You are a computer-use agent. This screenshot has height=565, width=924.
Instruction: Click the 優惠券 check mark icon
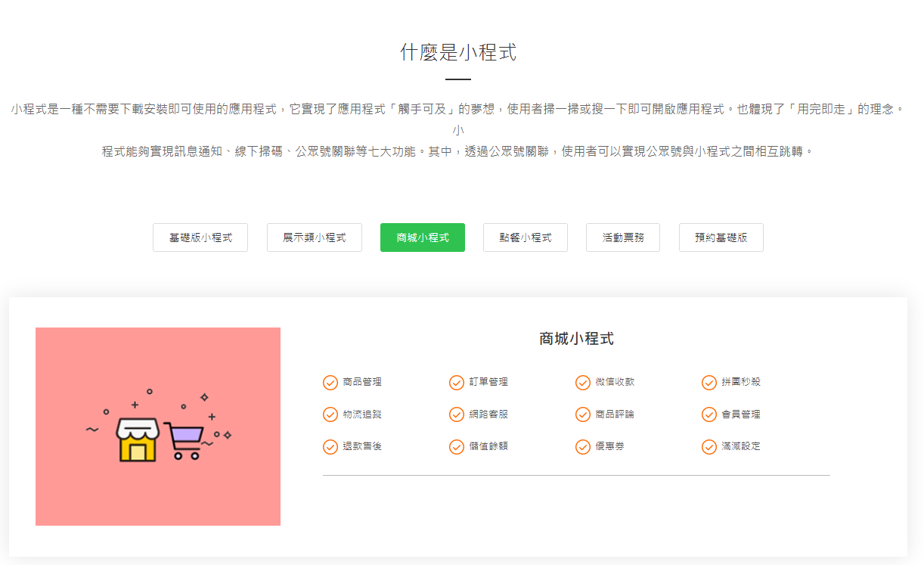click(582, 446)
